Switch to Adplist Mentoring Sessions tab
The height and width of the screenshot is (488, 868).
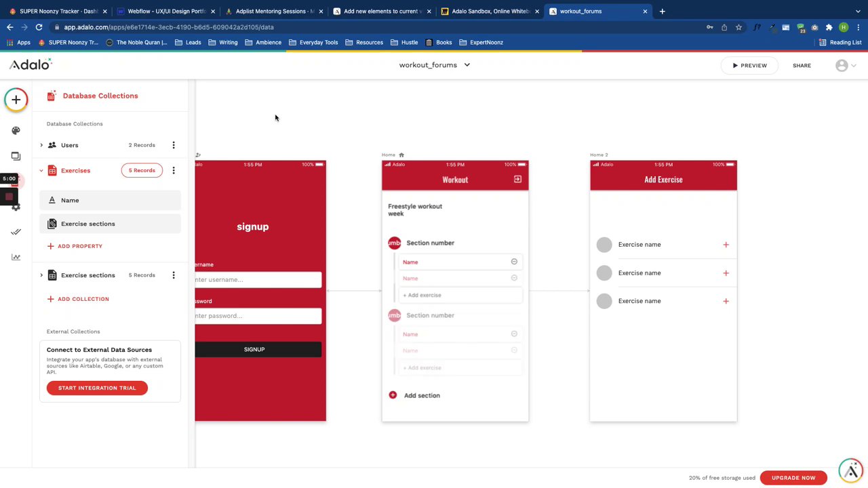coord(274,11)
